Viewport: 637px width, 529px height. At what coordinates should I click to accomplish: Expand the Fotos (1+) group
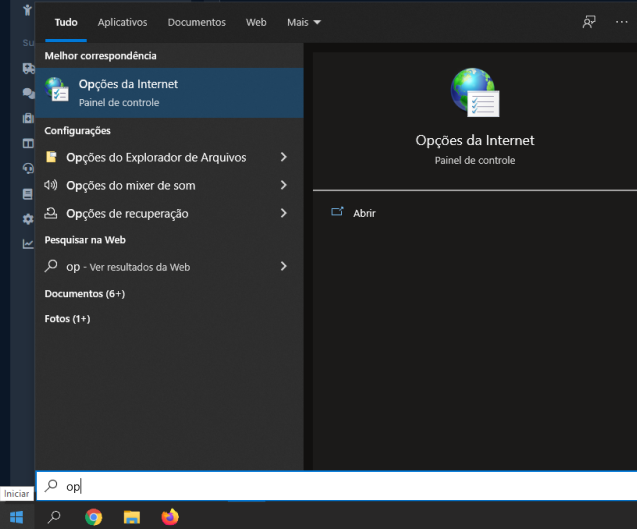(67, 319)
